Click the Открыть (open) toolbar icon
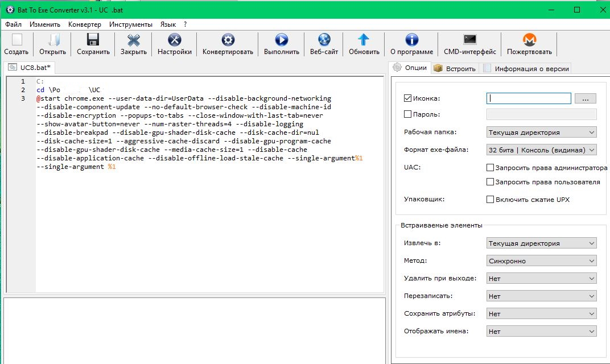Image resolution: width=610 pixels, height=364 pixels. [x=53, y=40]
